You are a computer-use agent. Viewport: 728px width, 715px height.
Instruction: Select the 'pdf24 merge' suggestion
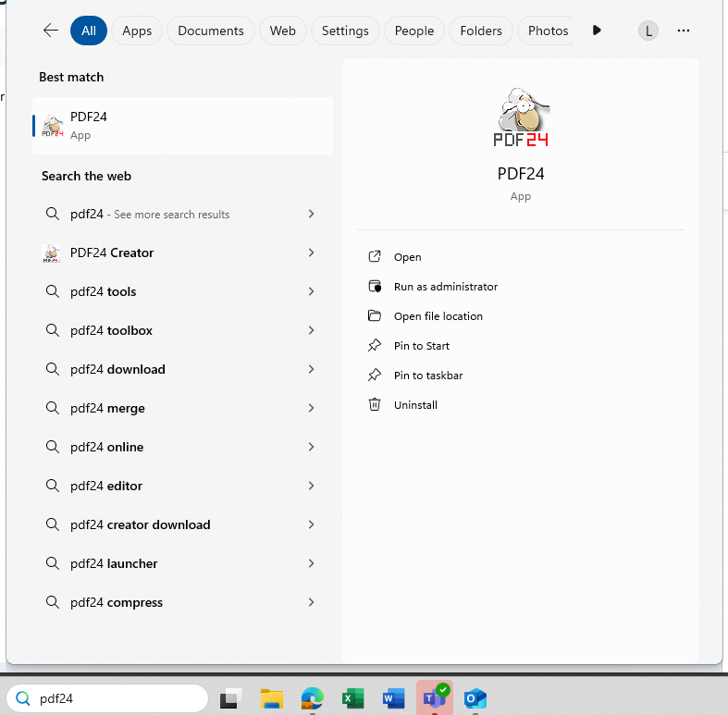180,408
